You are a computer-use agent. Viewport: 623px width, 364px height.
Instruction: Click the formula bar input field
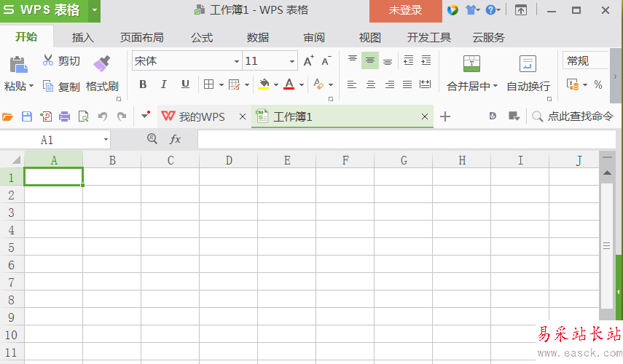point(393,139)
